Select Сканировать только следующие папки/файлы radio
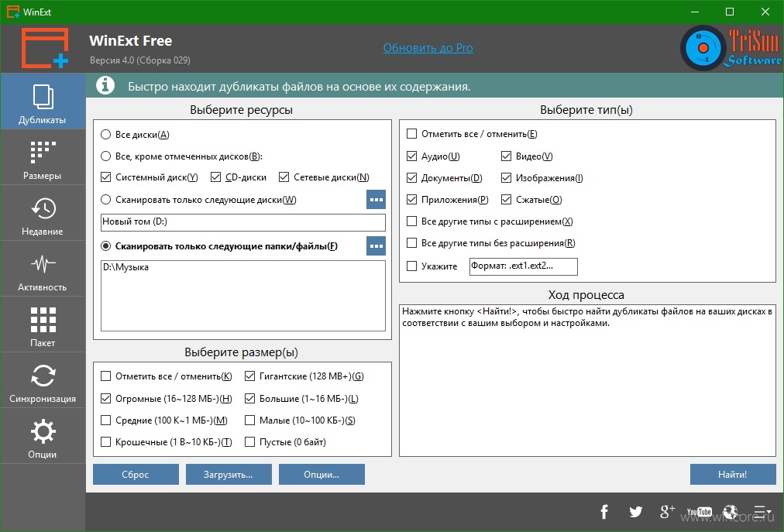Screen dimensions: 784x532 (x=219, y=246)
